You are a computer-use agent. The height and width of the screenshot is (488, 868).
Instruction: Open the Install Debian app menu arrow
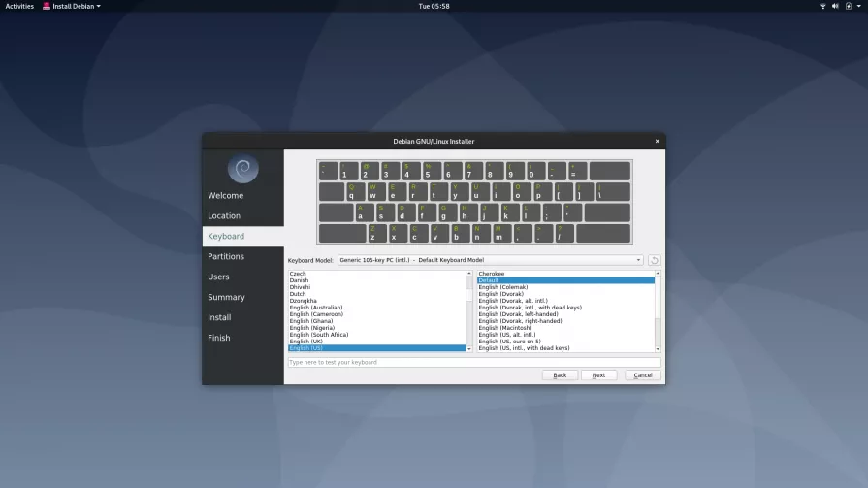click(x=99, y=6)
